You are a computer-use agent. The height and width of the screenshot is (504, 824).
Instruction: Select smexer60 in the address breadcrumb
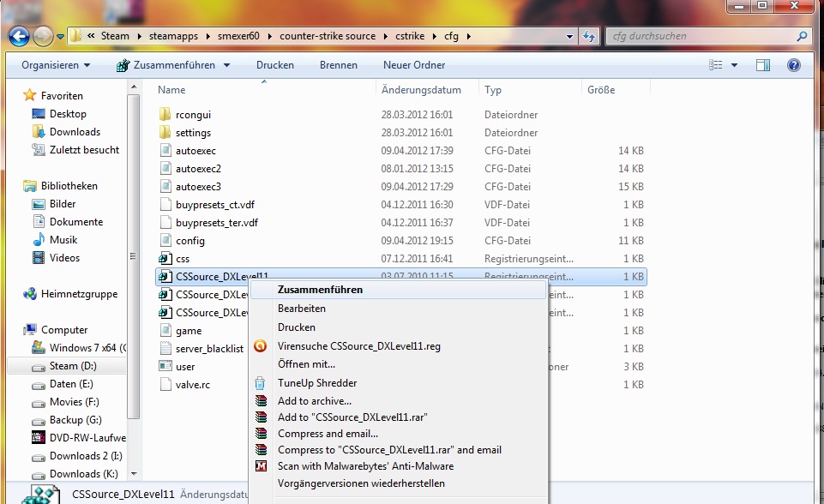point(238,36)
